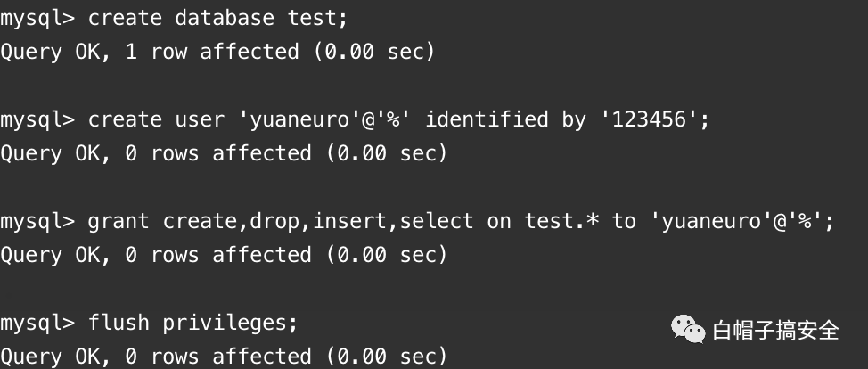Click the 'create user' command line

tap(398, 119)
